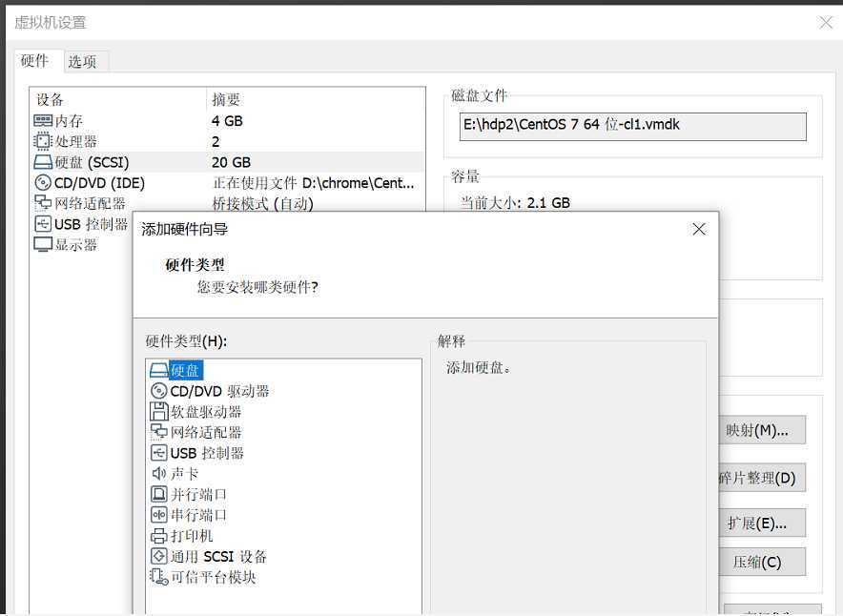Select the 处理器 row text
This screenshot has height=616, width=843.
tap(75, 141)
